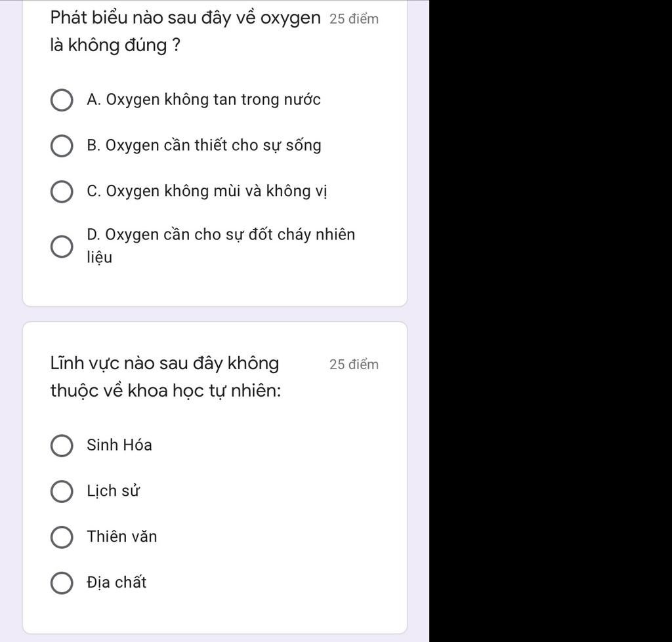
Task: Pick radio button for D. Oxygen cần cho sự đốt cháy
Action: click(x=62, y=247)
